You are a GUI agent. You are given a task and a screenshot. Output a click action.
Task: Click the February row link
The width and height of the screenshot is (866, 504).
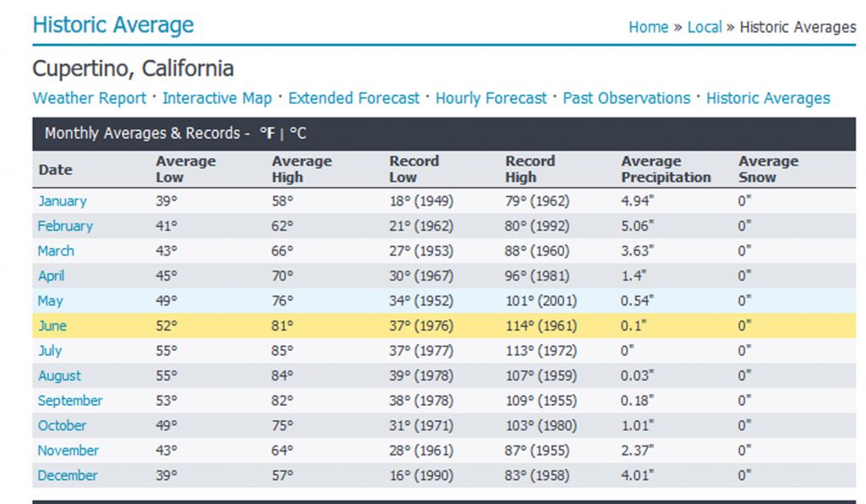pos(65,226)
